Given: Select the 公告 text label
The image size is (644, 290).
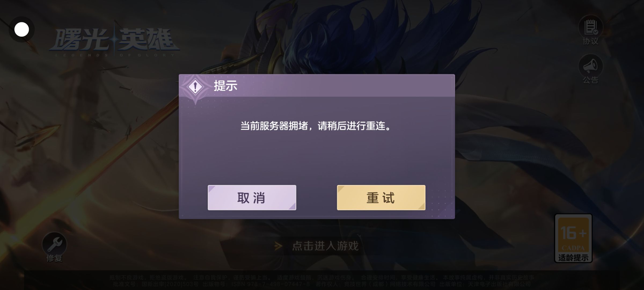Looking at the screenshot, I should coord(591,80).
